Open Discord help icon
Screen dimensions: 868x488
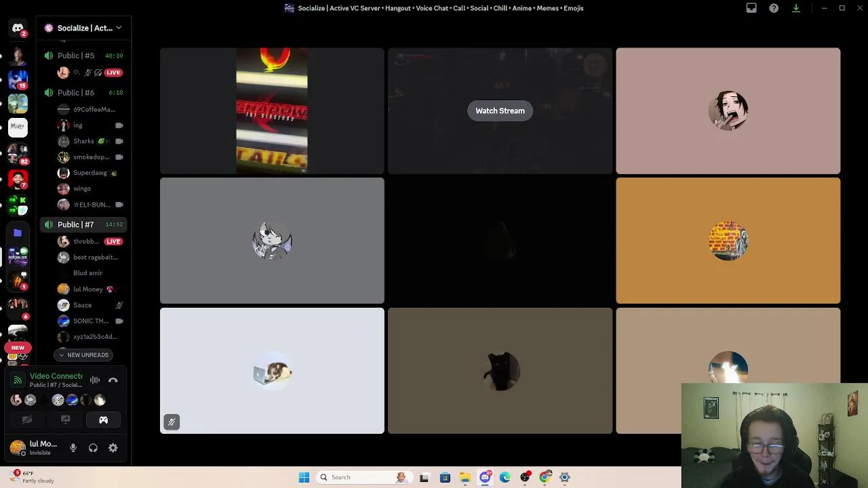[774, 8]
